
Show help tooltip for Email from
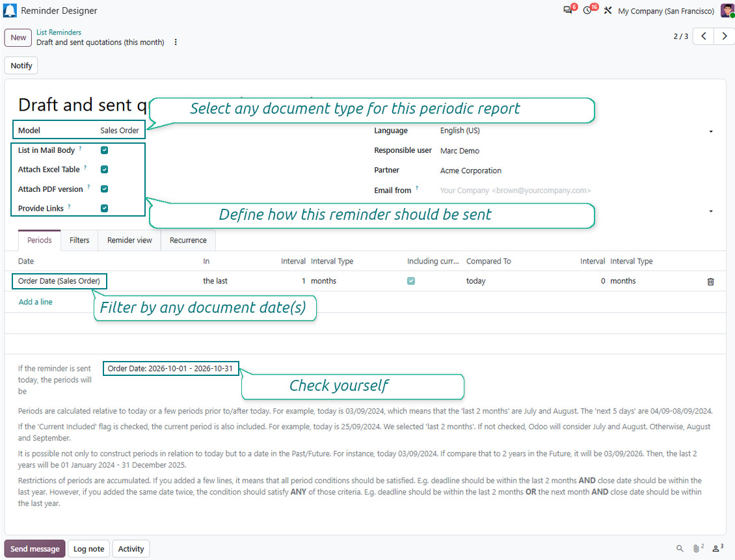pyautogui.click(x=417, y=188)
